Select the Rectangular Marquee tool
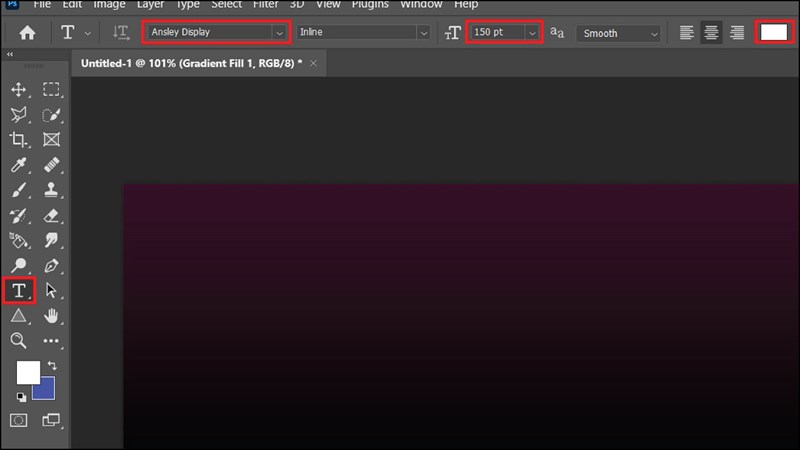The image size is (800, 450). 51,90
